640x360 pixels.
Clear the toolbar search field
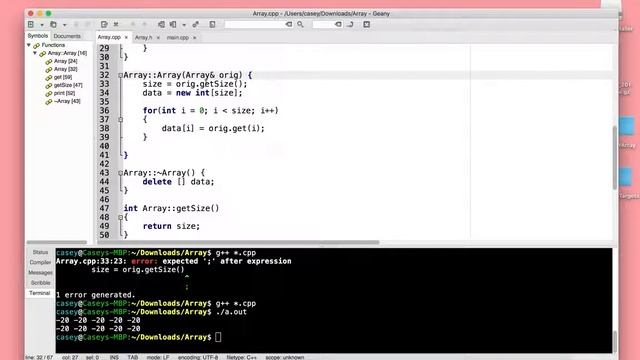[x=289, y=24]
